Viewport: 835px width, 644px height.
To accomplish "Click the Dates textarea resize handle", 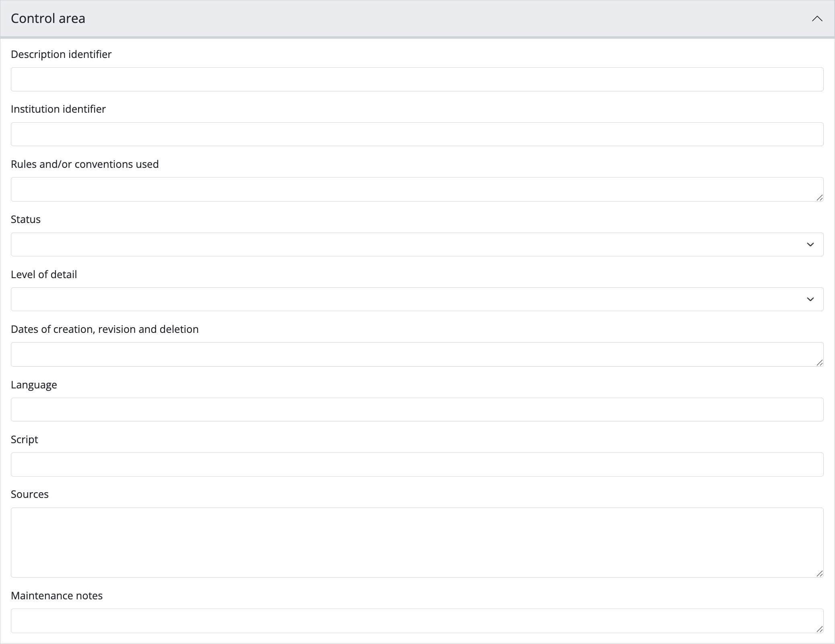I will tap(820, 363).
